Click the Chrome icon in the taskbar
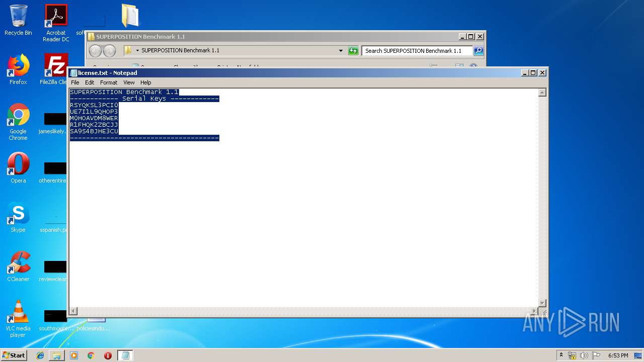 pyautogui.click(x=91, y=355)
